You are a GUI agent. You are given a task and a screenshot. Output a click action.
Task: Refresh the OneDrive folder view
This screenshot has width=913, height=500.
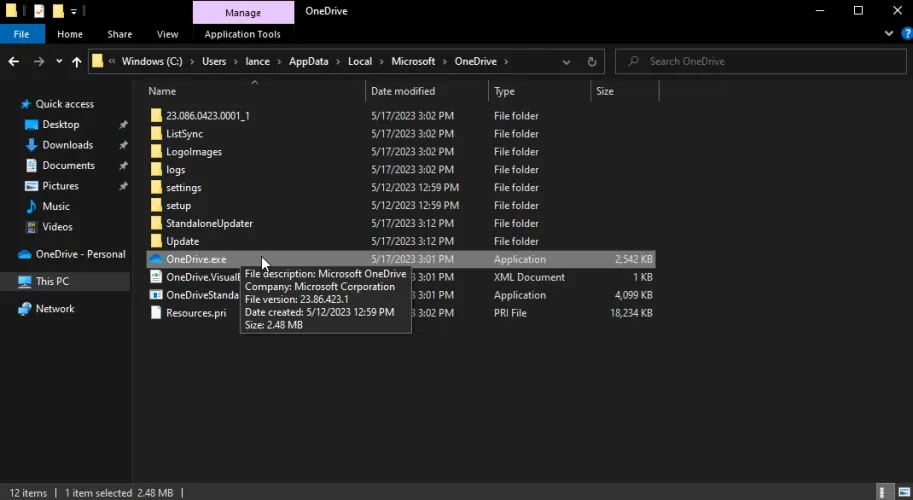(592, 62)
